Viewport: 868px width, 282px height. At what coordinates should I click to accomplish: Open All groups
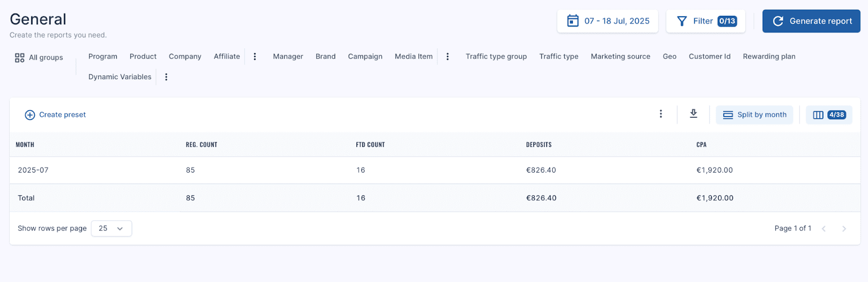click(39, 57)
